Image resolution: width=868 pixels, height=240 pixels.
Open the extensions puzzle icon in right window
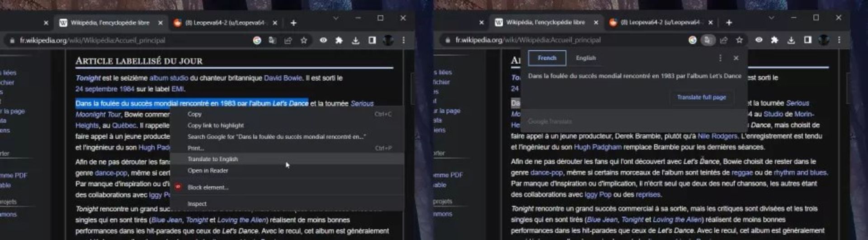coord(775,40)
